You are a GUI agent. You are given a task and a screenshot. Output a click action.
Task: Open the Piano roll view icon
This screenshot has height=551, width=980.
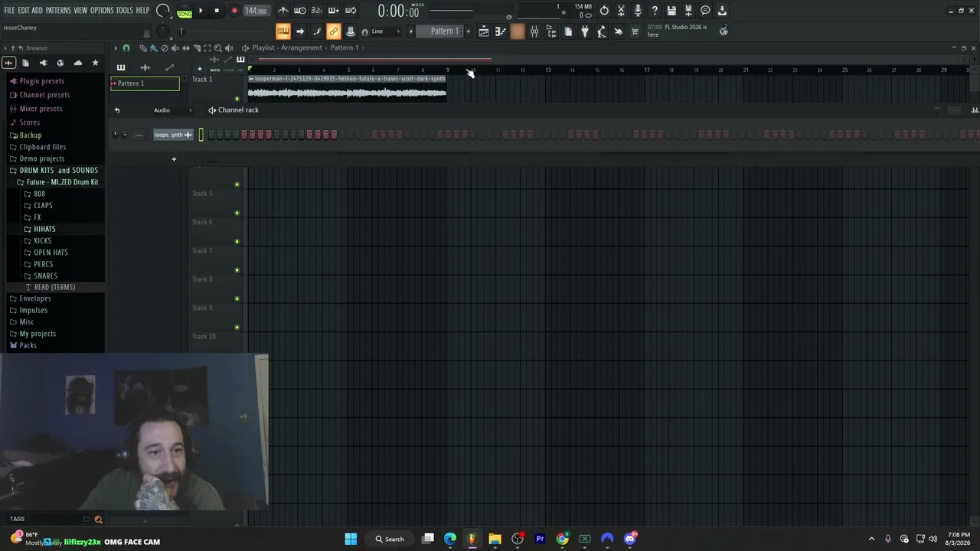[x=501, y=31]
